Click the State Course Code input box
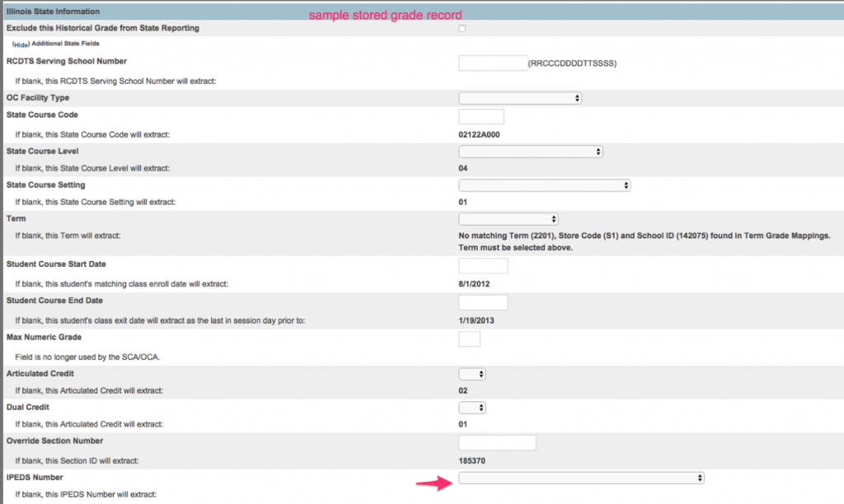This screenshot has height=504, width=844. coord(481,117)
